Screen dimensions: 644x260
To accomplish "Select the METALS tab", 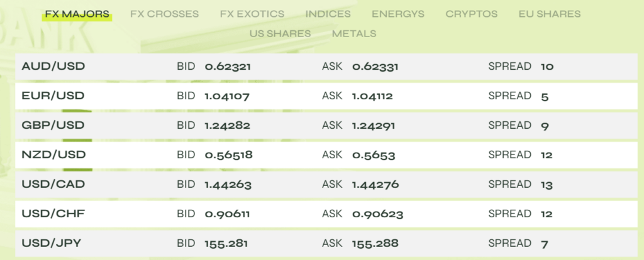I will coord(354,33).
